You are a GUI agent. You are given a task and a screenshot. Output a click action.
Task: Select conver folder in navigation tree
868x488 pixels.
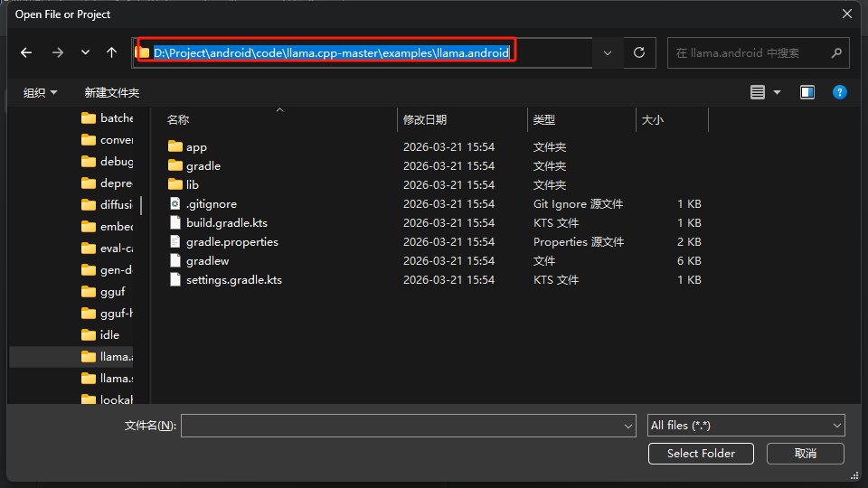click(x=107, y=140)
